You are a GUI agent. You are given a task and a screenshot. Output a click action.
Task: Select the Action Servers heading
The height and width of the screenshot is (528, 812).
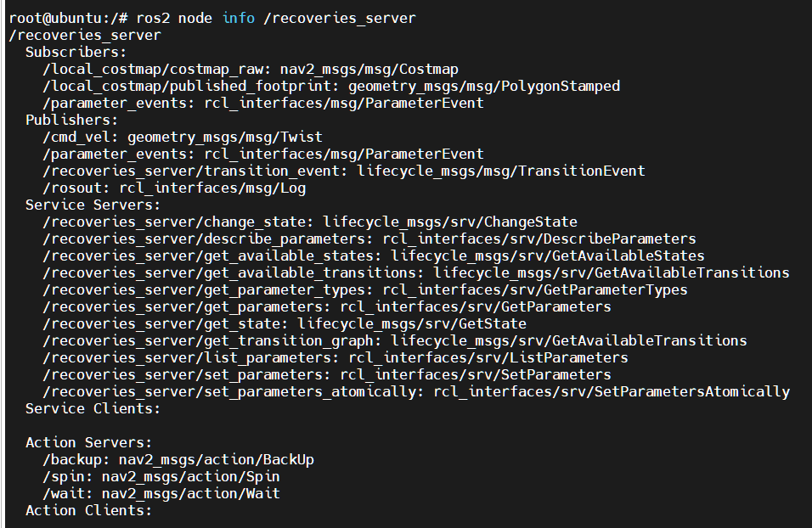tap(89, 442)
